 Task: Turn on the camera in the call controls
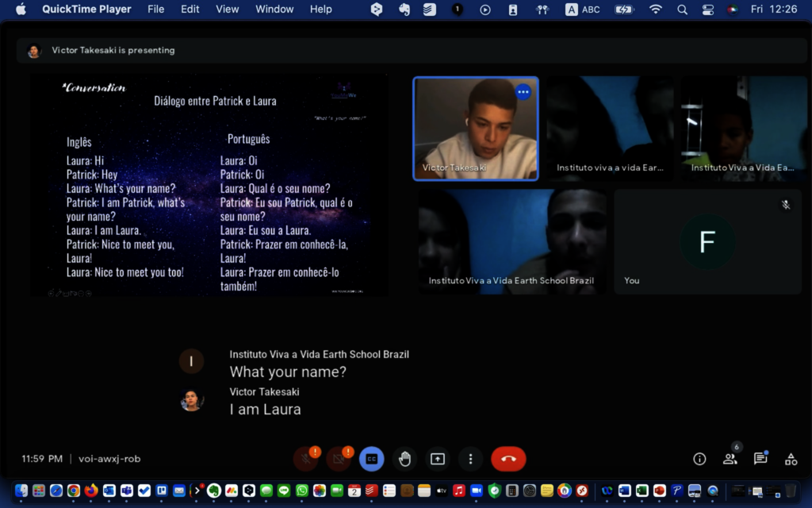[x=339, y=459]
